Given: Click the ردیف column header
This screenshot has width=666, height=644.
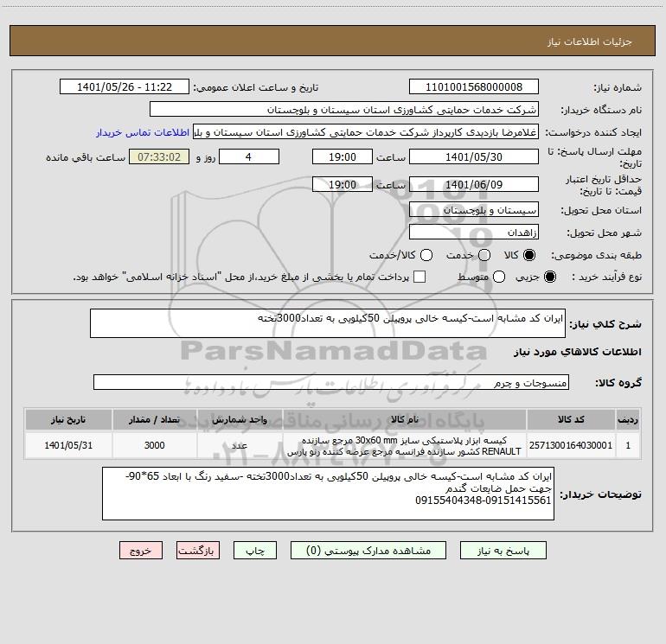Looking at the screenshot, I should [628, 419].
